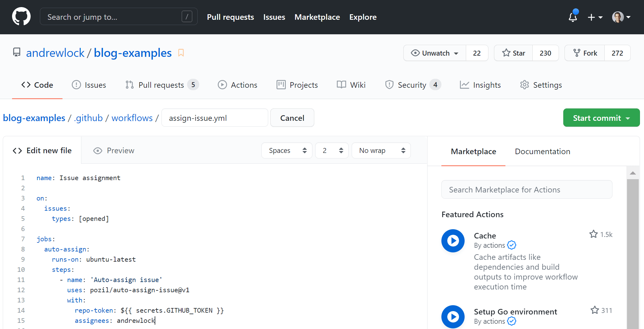Screen dimensions: 644x329
Task: Click the Cancel button
Action: (x=292, y=118)
